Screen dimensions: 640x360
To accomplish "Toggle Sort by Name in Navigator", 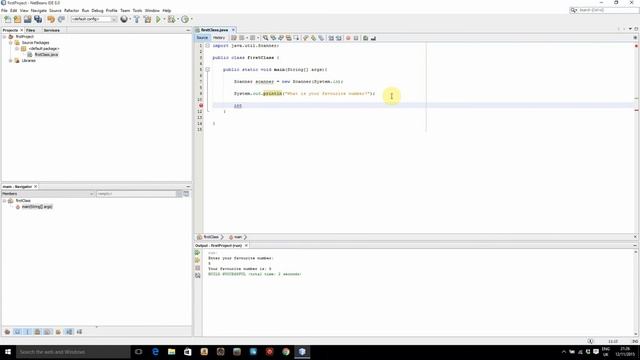I will (x=69, y=332).
